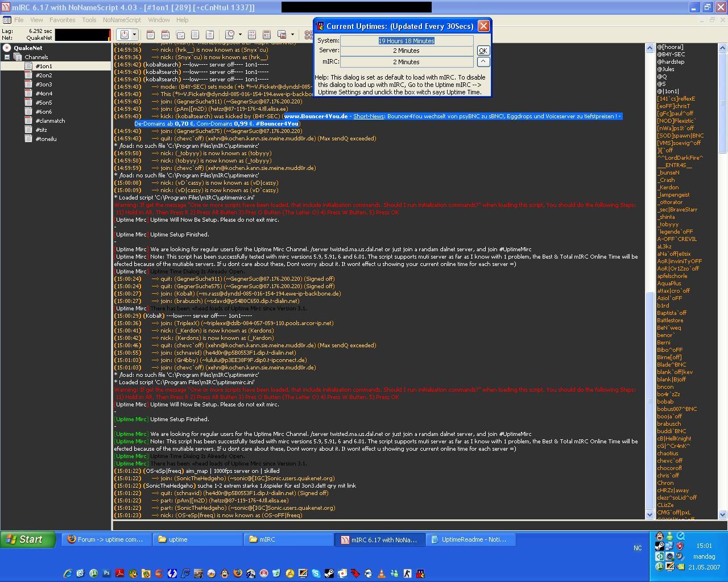Switch to the #5on5 channel
Image resolution: width=728 pixels, height=582 pixels.
[44, 102]
